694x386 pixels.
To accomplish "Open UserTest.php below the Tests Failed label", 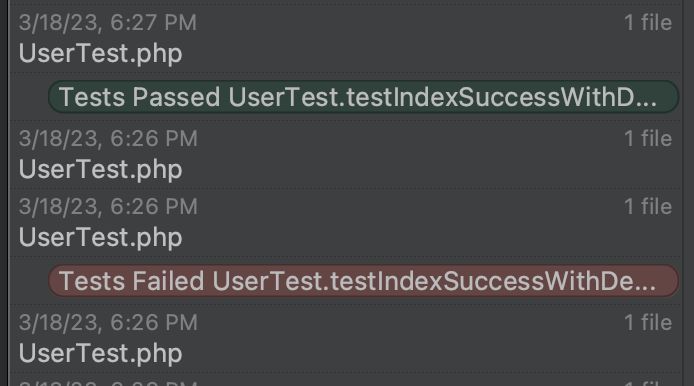I will pos(100,354).
